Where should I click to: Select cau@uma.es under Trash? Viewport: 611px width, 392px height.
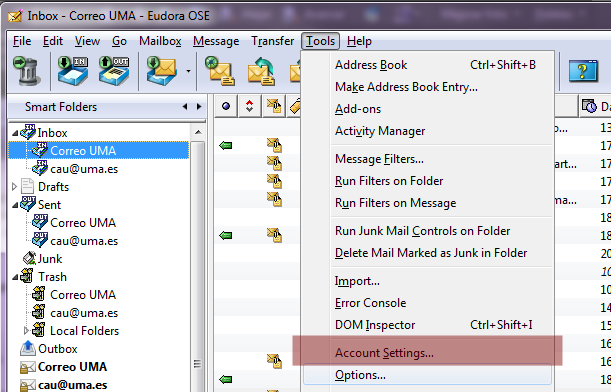point(84,313)
